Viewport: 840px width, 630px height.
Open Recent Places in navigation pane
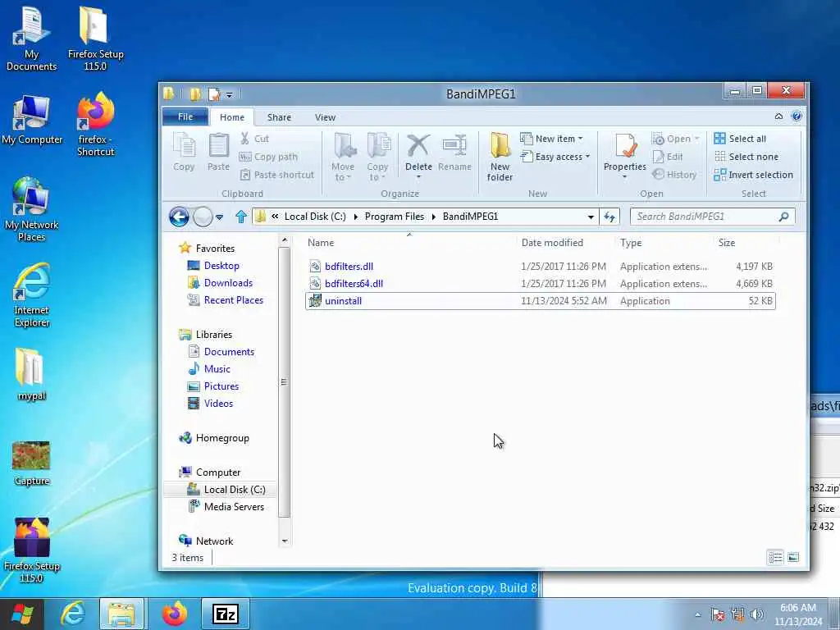(234, 300)
